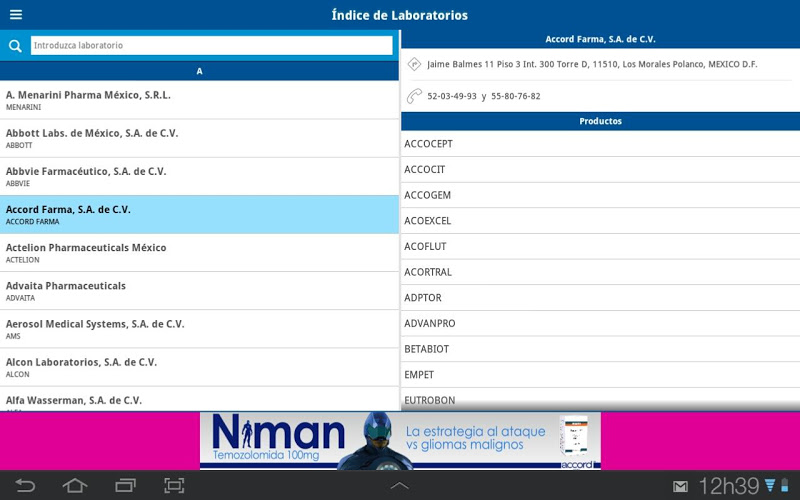Tap the Índice de Laboratorios title
The height and width of the screenshot is (500, 800).
coord(399,15)
